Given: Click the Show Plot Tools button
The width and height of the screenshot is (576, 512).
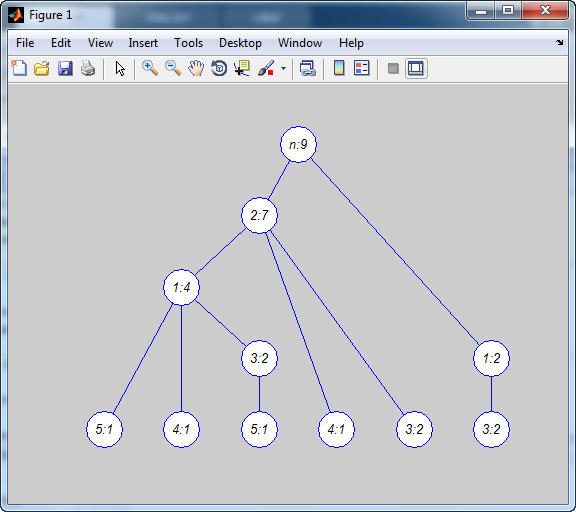Looking at the screenshot, I should point(416,68).
